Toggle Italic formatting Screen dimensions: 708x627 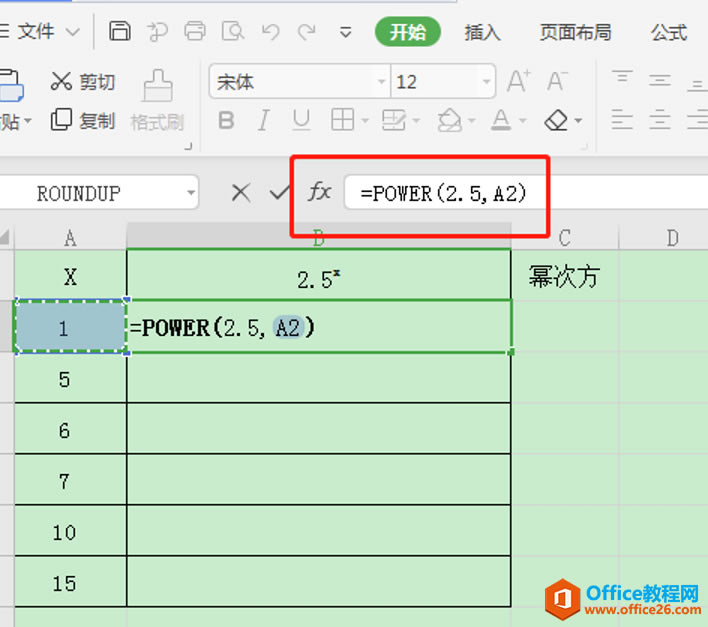[264, 121]
